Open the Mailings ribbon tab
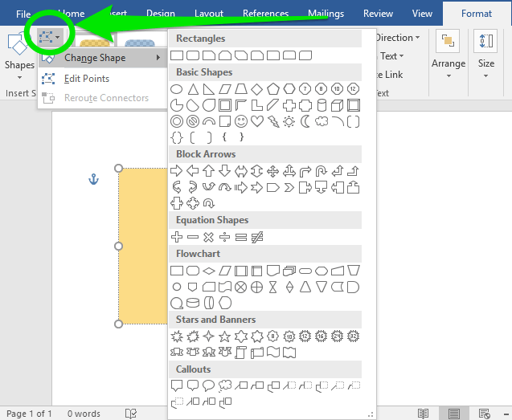512x420 pixels. point(324,14)
